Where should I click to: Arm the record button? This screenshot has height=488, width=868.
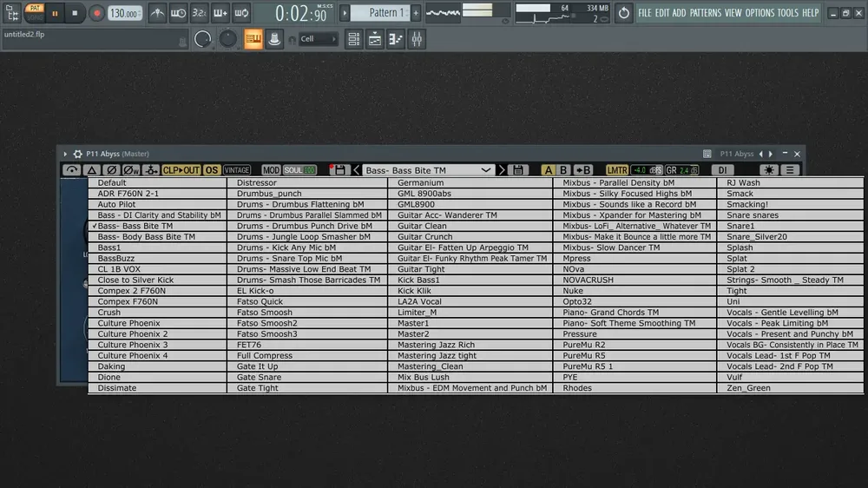(96, 13)
